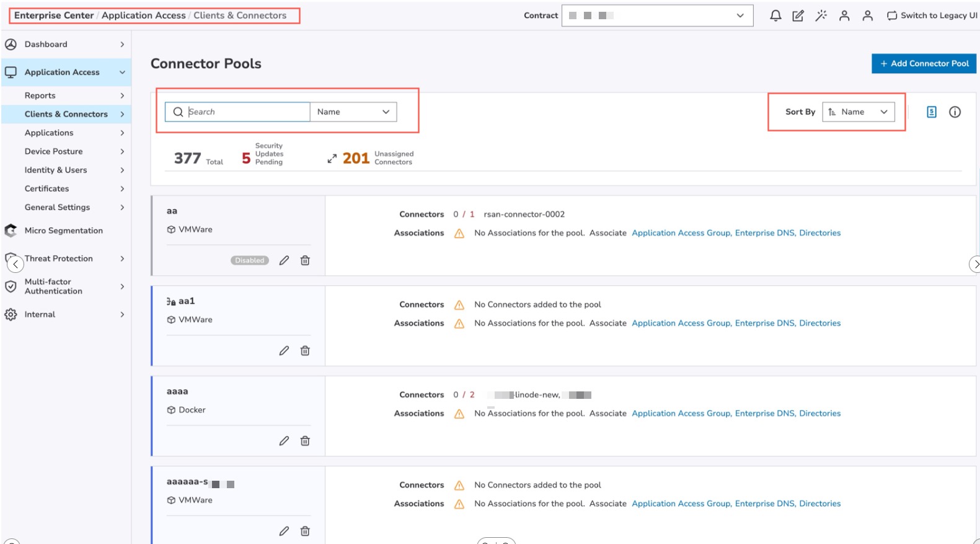Click the trash icon for aaaa pool

pos(305,441)
